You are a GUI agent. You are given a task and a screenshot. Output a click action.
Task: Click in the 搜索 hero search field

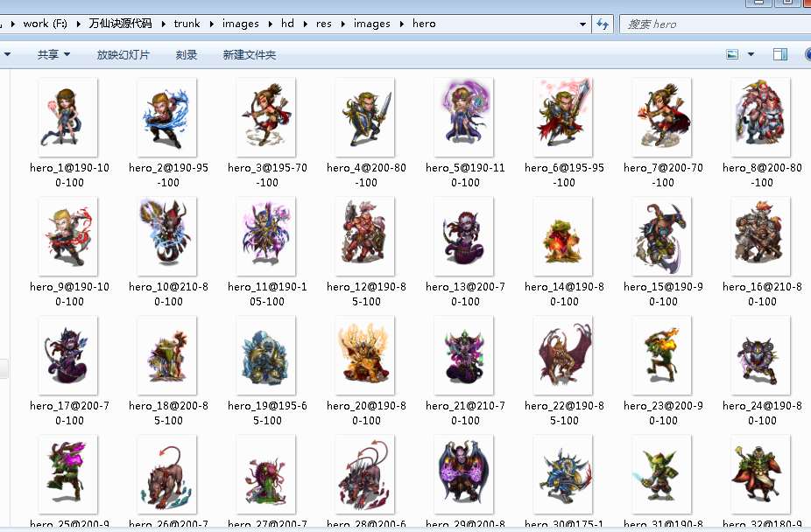click(x=709, y=24)
